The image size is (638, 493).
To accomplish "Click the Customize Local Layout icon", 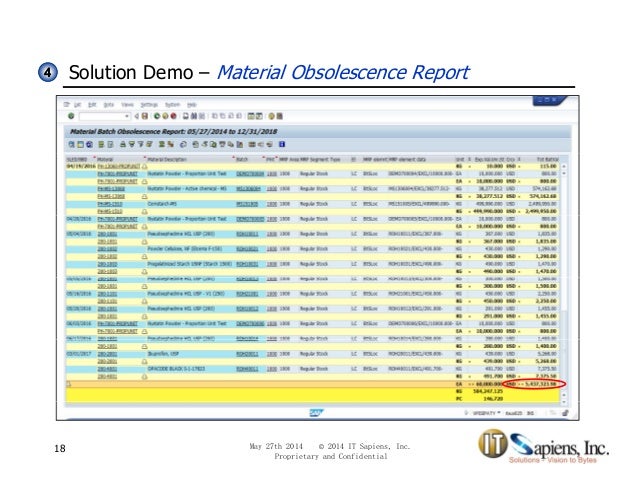I will pos(280,116).
